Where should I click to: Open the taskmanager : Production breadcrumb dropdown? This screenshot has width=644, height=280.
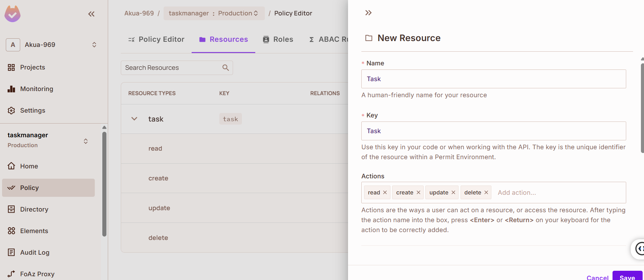(214, 13)
